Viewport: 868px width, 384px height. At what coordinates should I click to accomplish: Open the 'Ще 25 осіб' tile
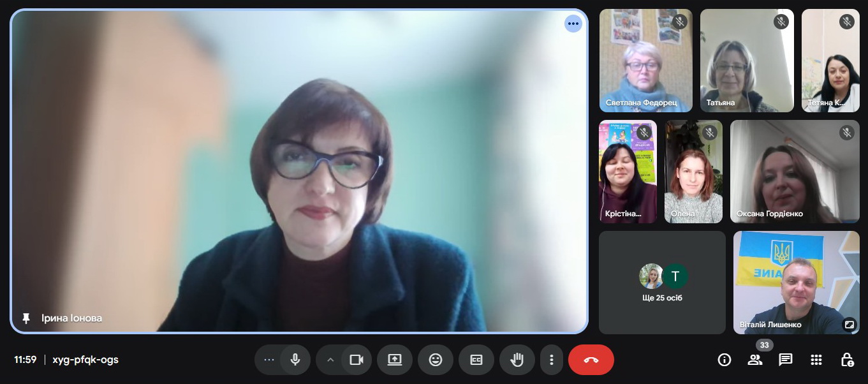tap(662, 283)
